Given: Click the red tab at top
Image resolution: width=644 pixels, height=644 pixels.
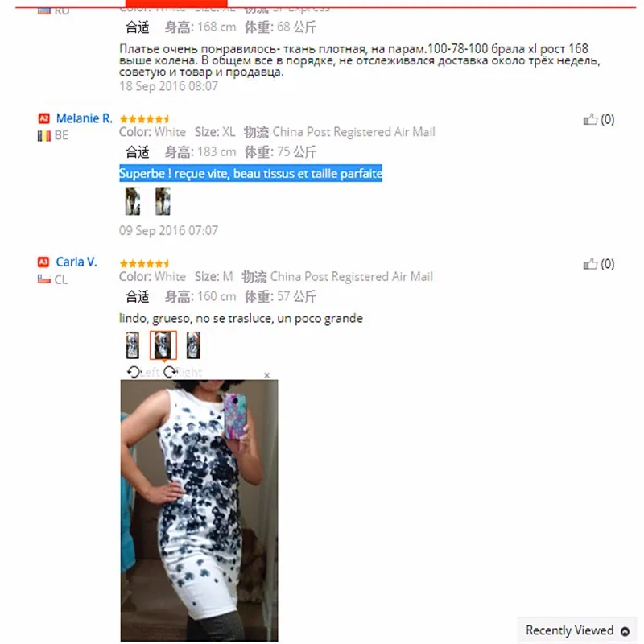Looking at the screenshot, I should (x=176, y=3).
